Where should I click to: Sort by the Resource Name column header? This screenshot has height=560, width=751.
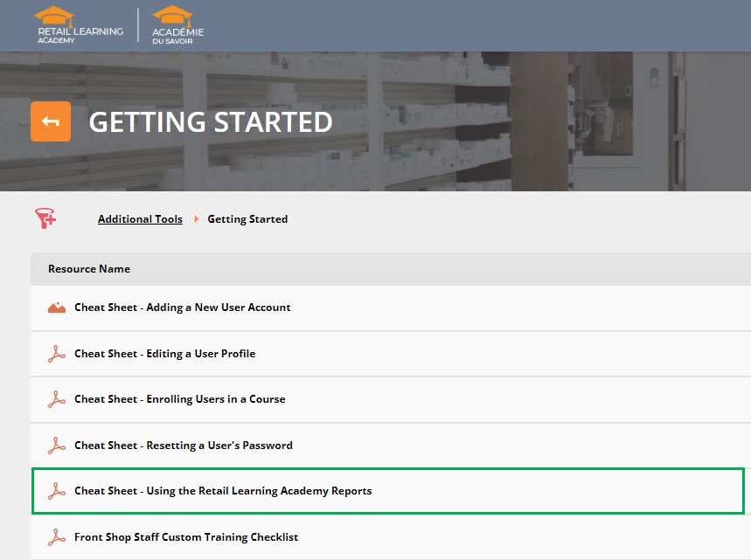coord(89,269)
